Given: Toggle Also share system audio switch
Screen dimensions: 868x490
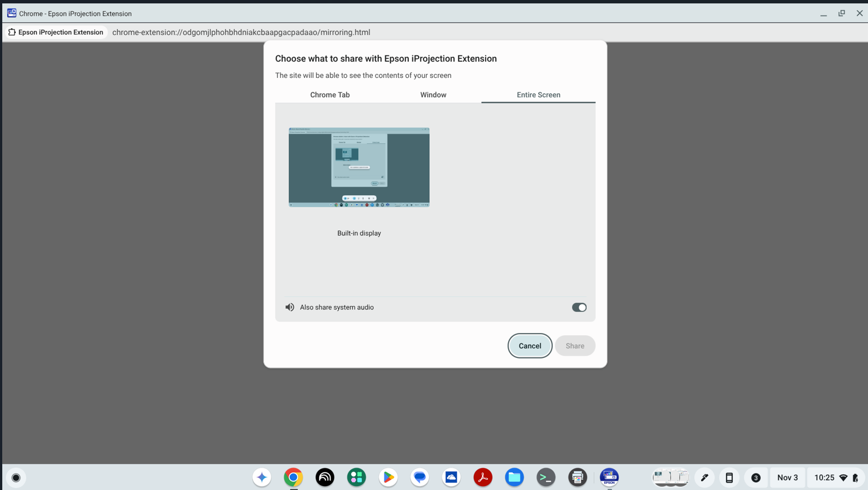Looking at the screenshot, I should point(579,308).
